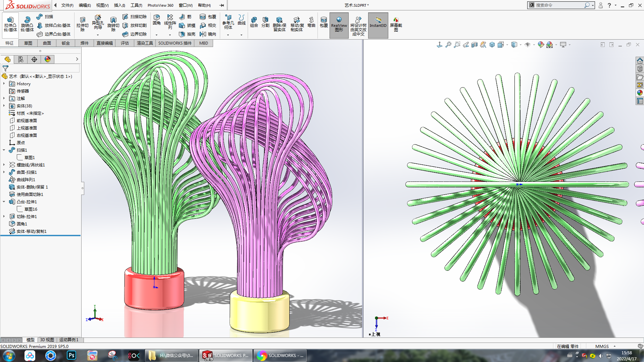Click the 拉伸切除 extruded cut tool
644x362 pixels.
pos(82,24)
